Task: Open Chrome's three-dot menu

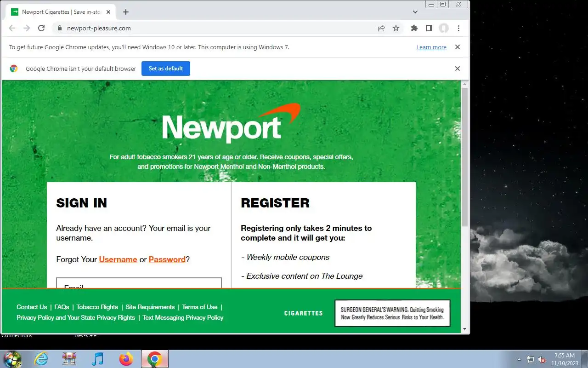Action: point(458,28)
